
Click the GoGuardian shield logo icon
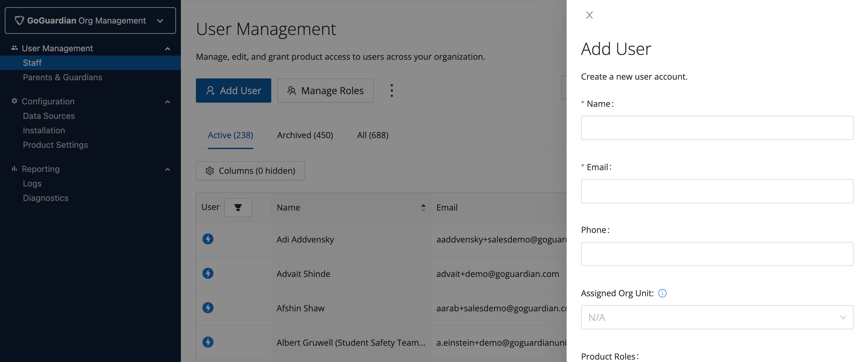click(x=20, y=21)
